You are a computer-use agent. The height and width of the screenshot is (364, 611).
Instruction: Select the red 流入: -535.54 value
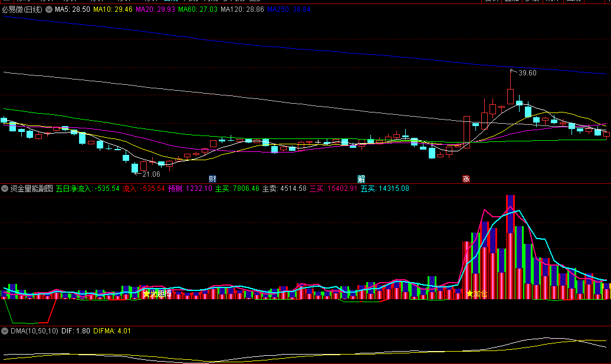pos(144,189)
